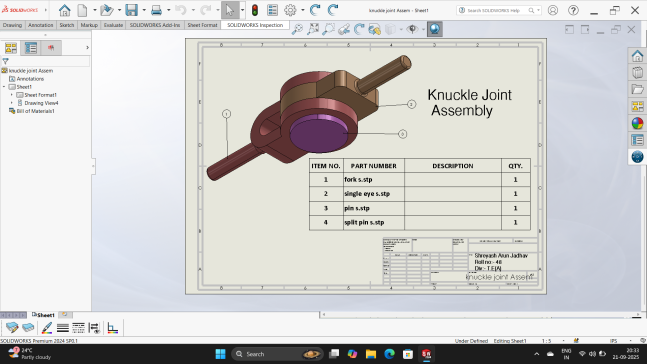Create a new document
Screen dimensions: 647x364
pyautogui.click(x=83, y=10)
